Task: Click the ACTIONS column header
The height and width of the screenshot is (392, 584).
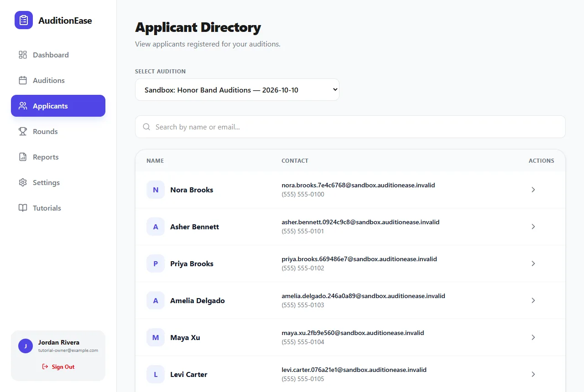Action: point(542,161)
